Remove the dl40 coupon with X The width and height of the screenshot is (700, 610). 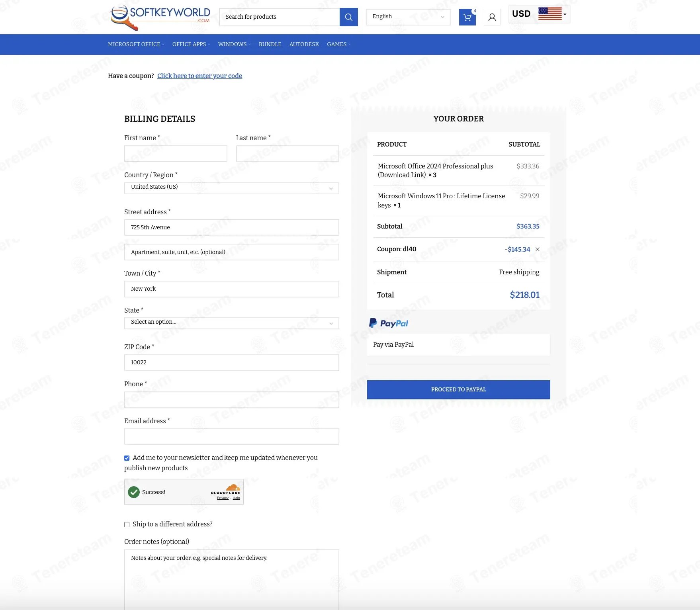pos(538,249)
